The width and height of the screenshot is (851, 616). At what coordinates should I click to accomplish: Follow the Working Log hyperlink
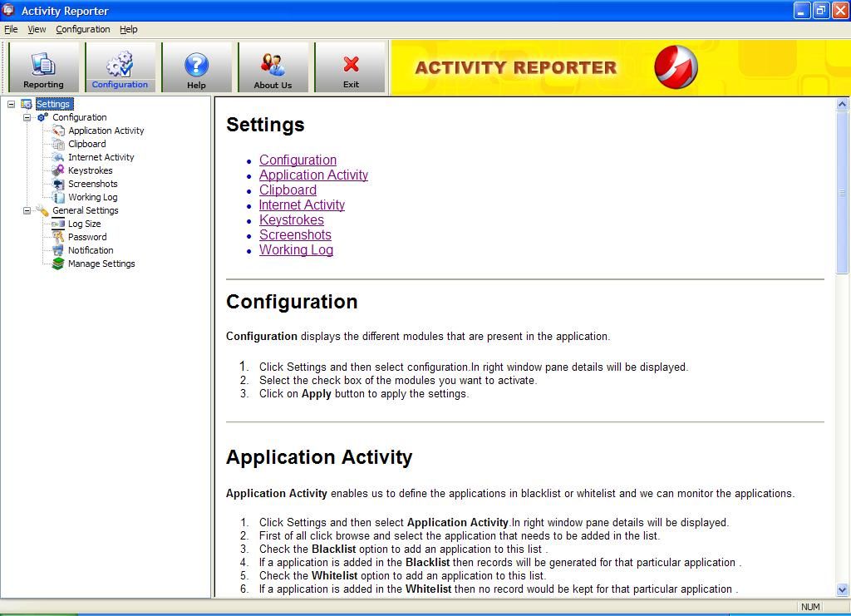pos(297,249)
